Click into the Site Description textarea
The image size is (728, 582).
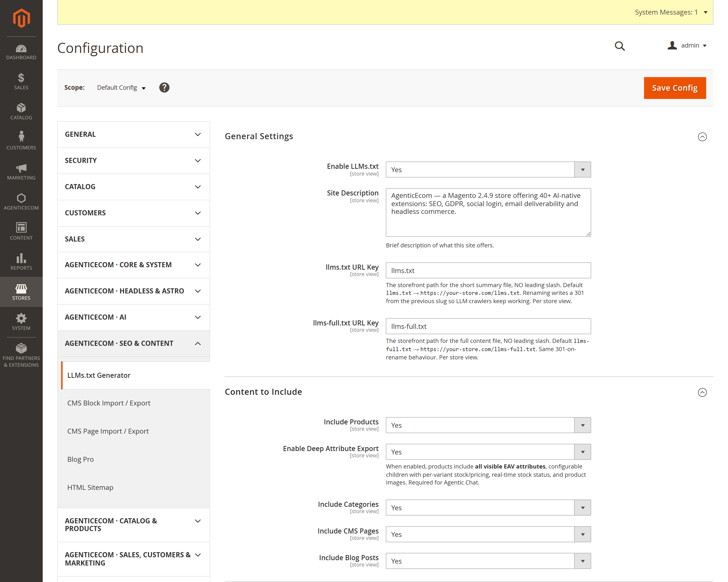(488, 212)
